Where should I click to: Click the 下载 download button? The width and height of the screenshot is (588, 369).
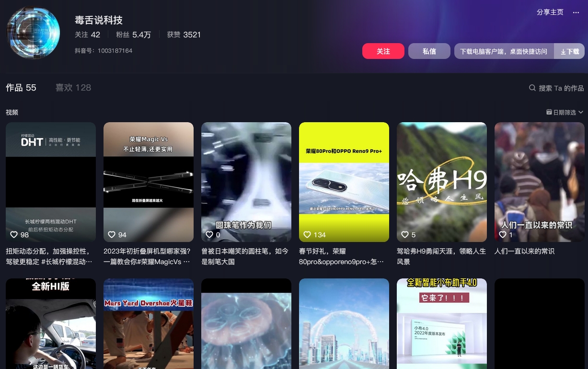click(569, 51)
